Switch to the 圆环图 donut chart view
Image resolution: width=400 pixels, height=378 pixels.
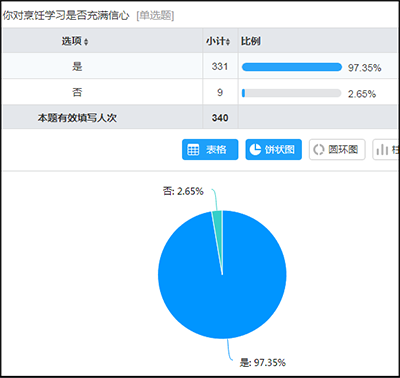click(x=337, y=149)
